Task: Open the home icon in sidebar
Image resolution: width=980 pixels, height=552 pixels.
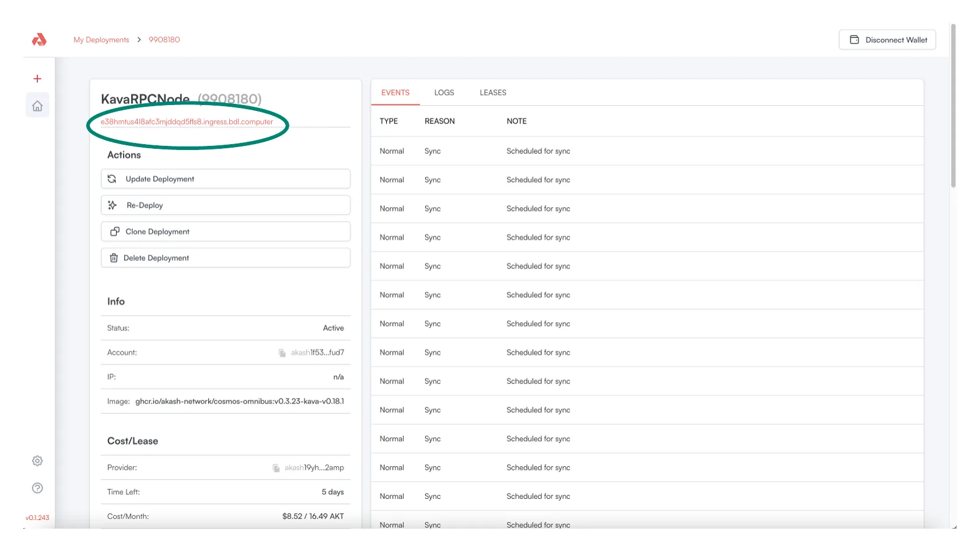Action: point(37,106)
